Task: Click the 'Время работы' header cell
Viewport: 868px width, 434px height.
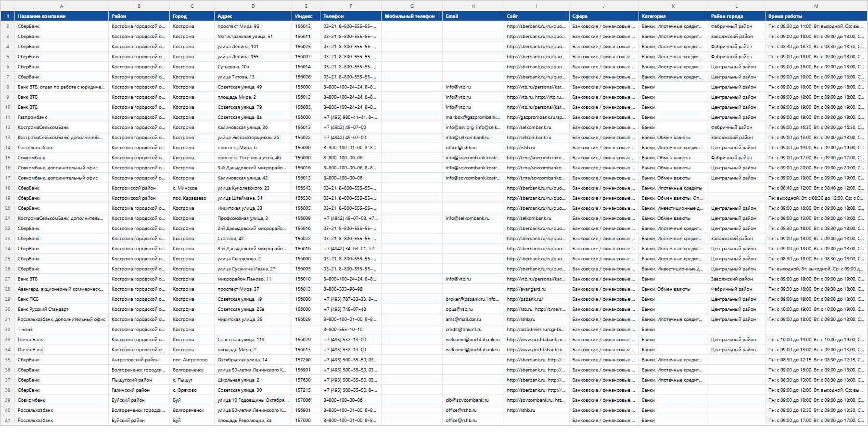Action: [x=816, y=16]
